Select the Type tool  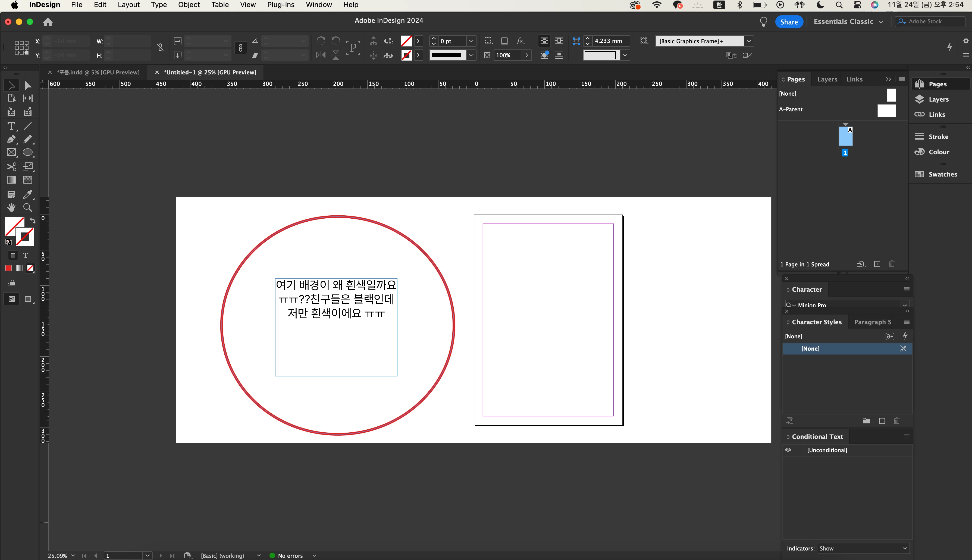(11, 126)
